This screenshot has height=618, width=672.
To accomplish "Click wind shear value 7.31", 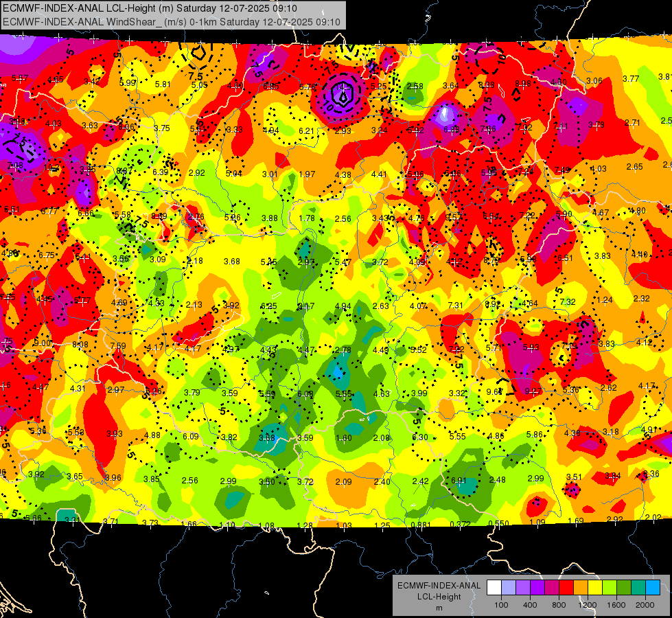I will pyautogui.click(x=455, y=305).
